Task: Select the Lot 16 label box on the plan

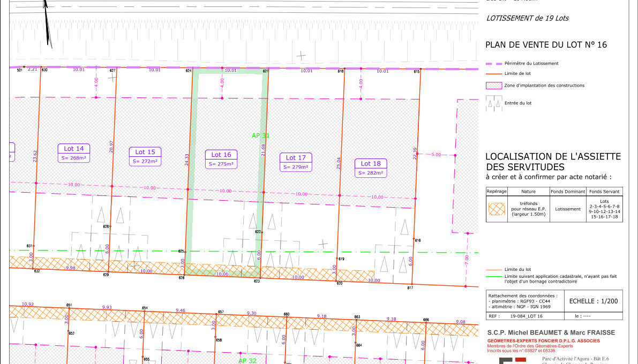Action: pos(221,159)
